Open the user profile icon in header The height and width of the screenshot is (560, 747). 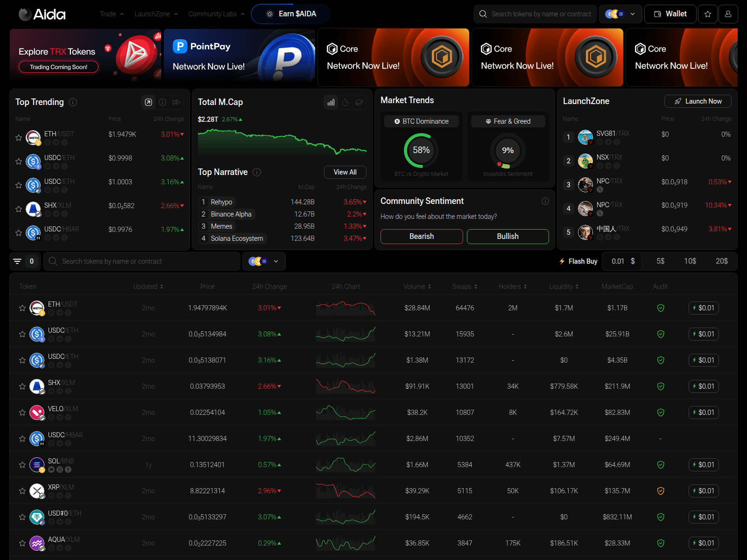(728, 14)
